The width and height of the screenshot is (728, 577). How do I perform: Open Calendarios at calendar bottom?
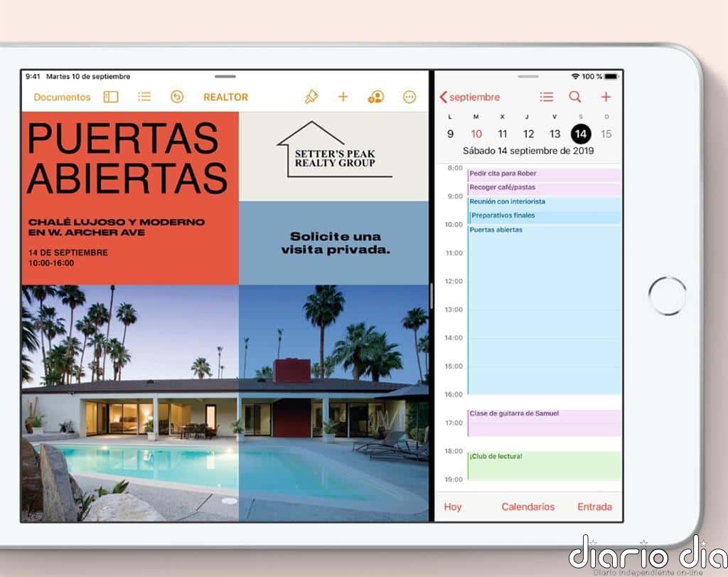(x=528, y=507)
